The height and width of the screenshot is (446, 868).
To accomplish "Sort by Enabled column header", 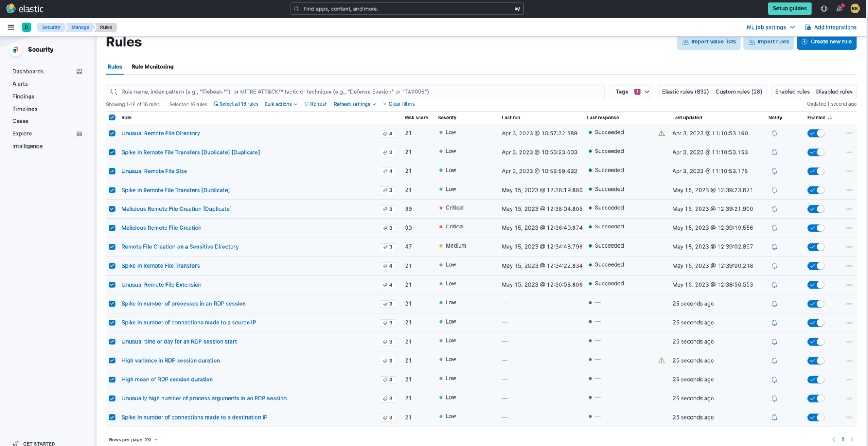I will click(x=819, y=118).
